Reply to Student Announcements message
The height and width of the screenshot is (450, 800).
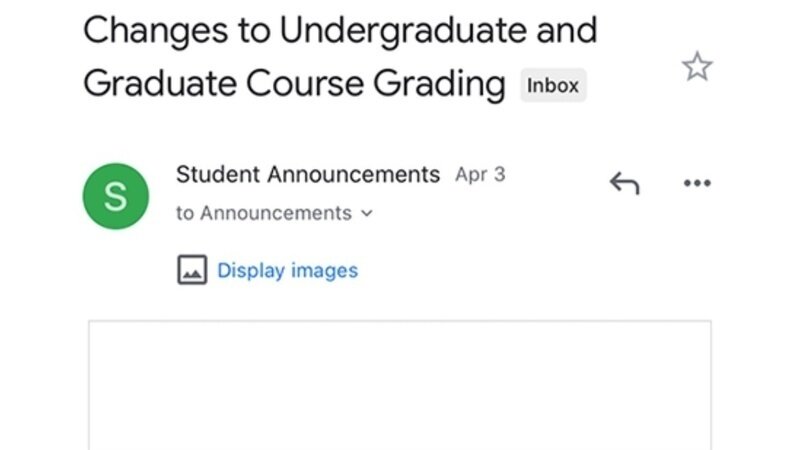[624, 183]
